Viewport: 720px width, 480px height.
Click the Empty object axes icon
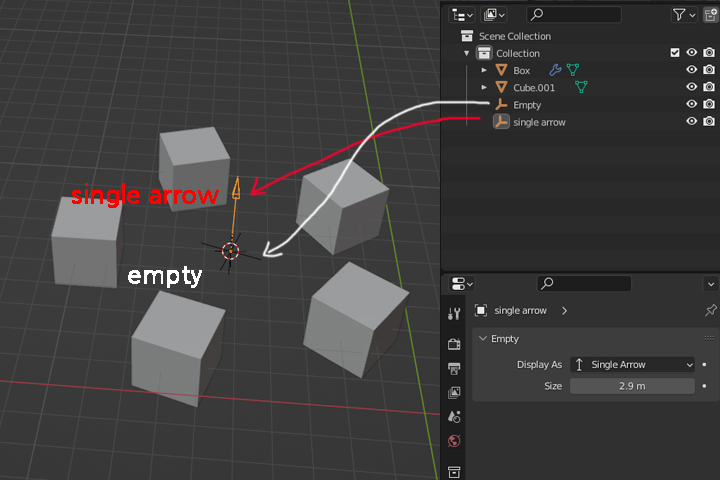coord(501,105)
